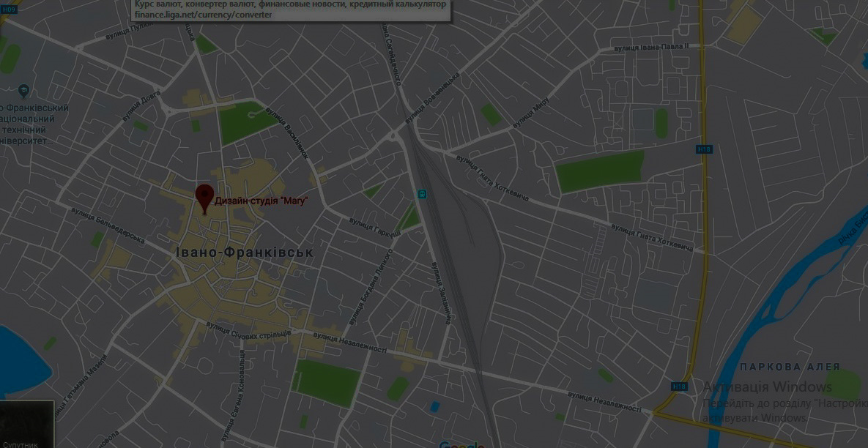
Task: Click the Дизайн-студія "Мary" marker label
Action: (261, 201)
